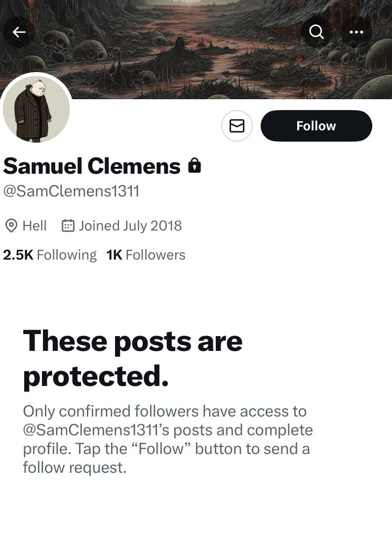
Task: Click the "follow request." text at the bottom
Action: pyautogui.click(x=75, y=467)
